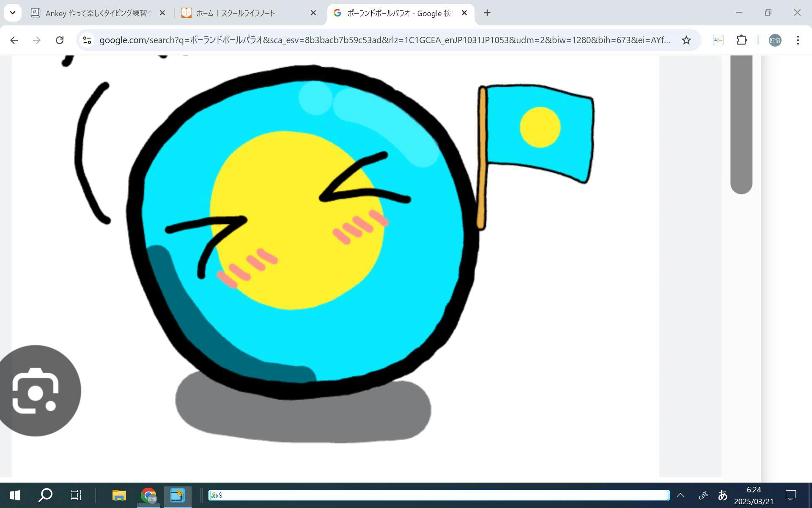Click the pinned extension icon beside star
The height and width of the screenshot is (508, 812).
(x=718, y=40)
